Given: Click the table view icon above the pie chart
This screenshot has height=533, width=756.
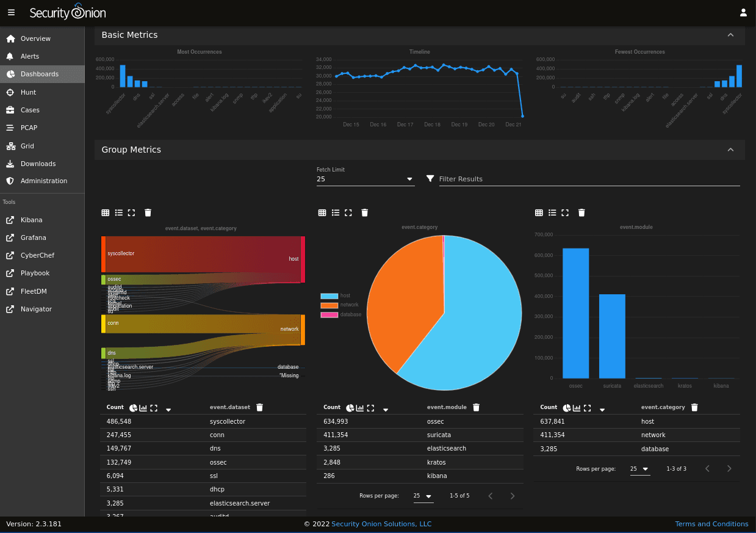Looking at the screenshot, I should (322, 212).
